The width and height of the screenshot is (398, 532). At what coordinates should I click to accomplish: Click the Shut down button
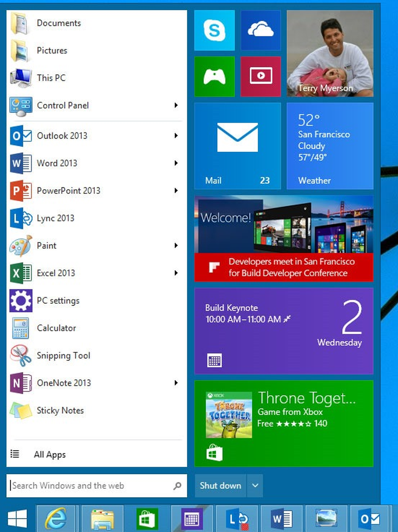(x=220, y=485)
